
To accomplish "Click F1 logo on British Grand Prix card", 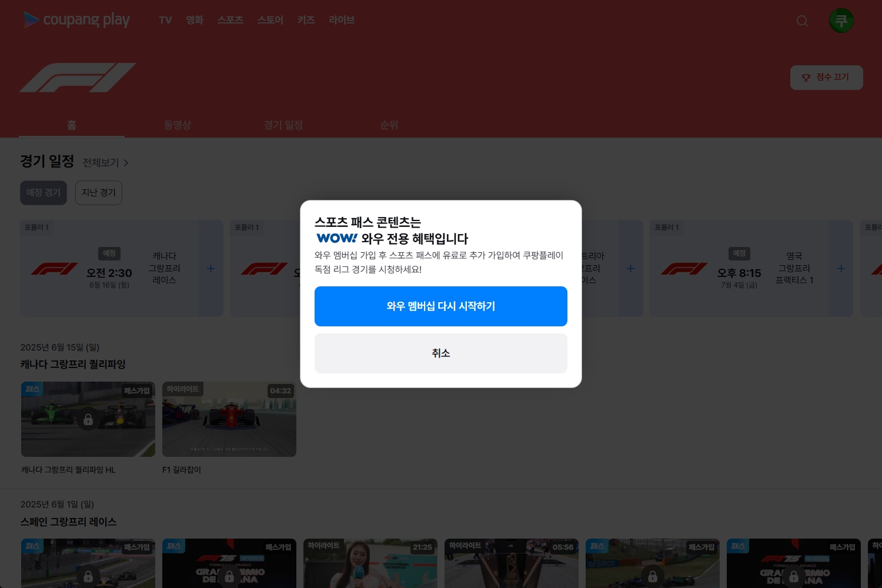I will pyautogui.click(x=684, y=269).
